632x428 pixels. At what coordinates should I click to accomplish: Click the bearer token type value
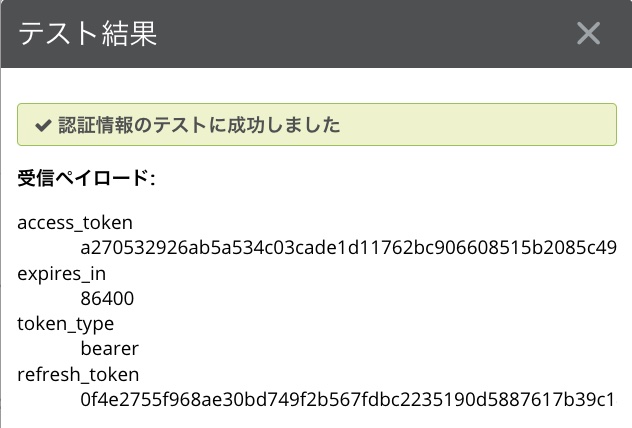109,349
